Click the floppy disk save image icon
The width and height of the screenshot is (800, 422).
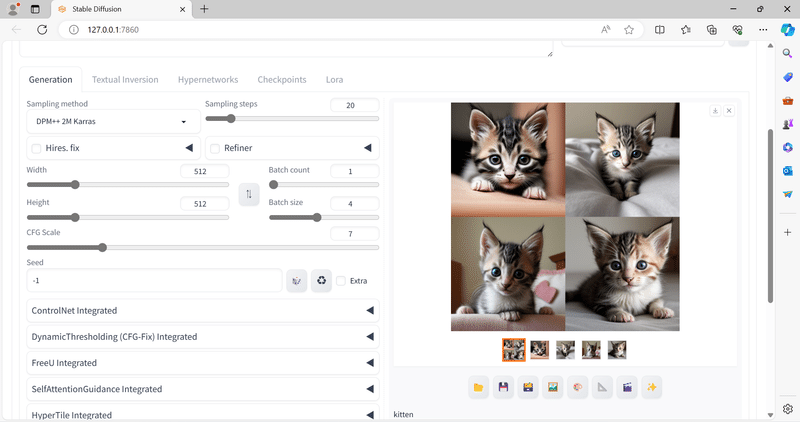point(503,387)
